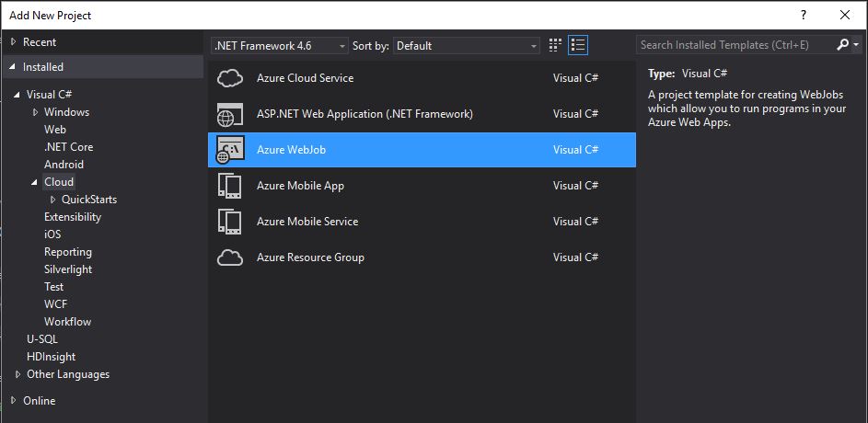Click the search magnifier icon
Viewport: 868px width, 423px height.
842,45
